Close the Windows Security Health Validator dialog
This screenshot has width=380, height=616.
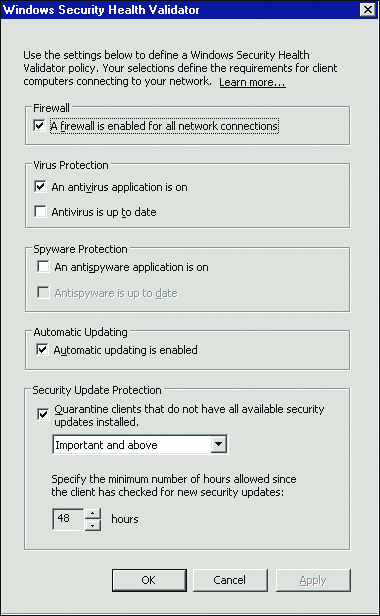click(367, 9)
